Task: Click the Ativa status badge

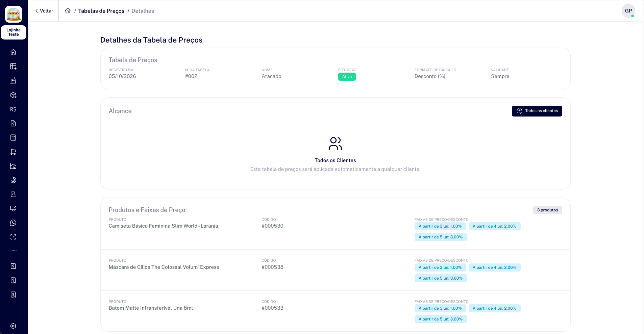Action: 347,77
